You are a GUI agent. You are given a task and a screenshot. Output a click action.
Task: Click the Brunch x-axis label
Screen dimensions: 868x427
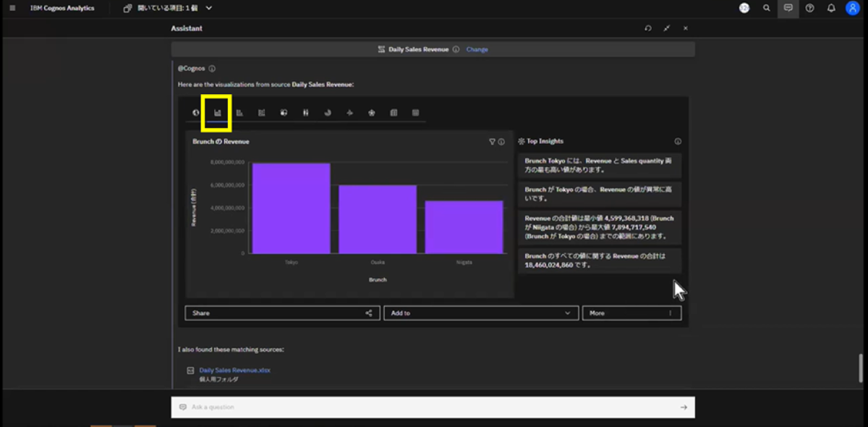coord(378,279)
